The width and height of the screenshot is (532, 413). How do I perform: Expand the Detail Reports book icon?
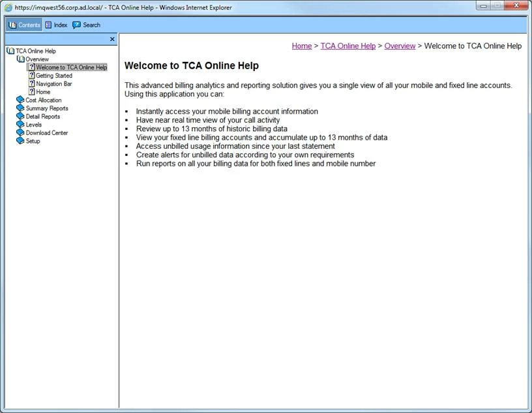pyautogui.click(x=20, y=116)
